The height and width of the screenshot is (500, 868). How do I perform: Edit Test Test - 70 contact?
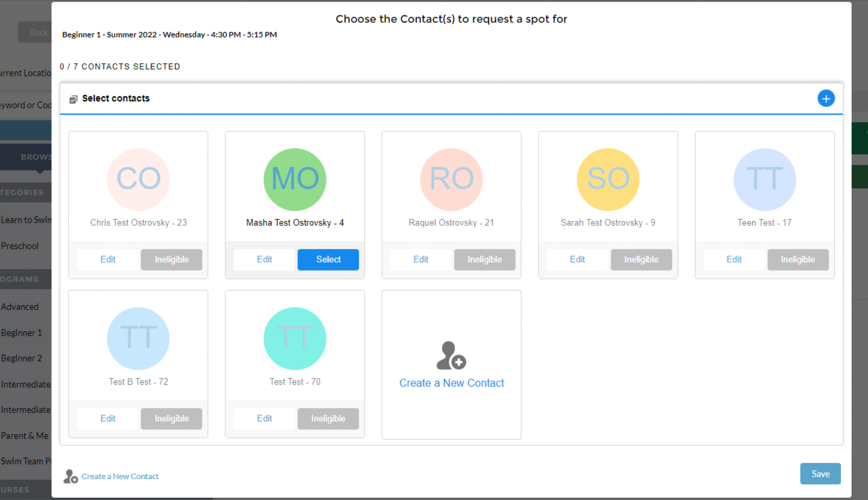tap(264, 418)
